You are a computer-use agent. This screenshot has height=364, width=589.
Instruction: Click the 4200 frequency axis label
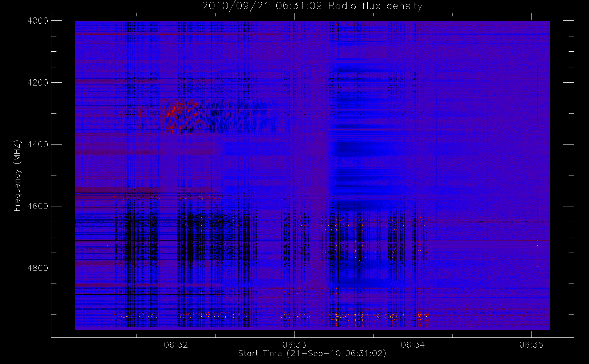[x=38, y=83]
